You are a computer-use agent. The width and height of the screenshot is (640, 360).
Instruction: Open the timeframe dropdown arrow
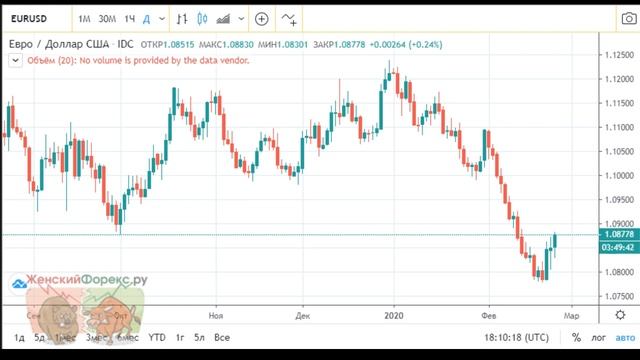(162, 19)
